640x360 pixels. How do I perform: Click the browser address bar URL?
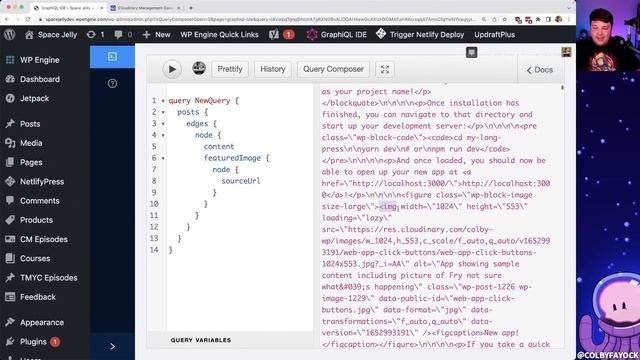pyautogui.click(x=260, y=19)
